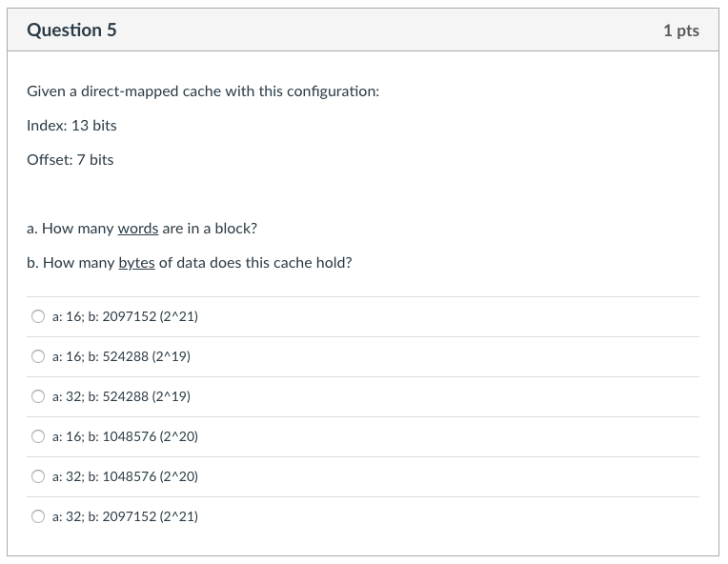Click the 1 pts label
Image resolution: width=728 pixels, height=564 pixels.
coord(680,30)
